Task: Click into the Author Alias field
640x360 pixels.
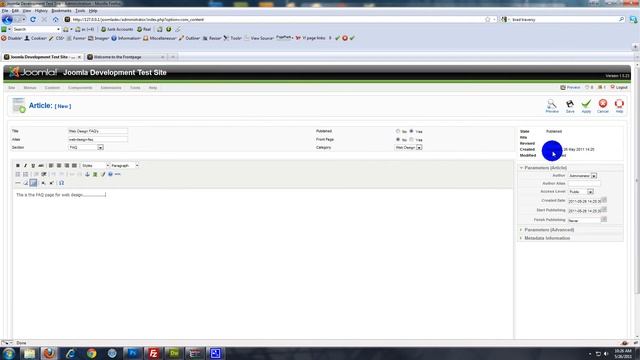Action: coord(584,184)
